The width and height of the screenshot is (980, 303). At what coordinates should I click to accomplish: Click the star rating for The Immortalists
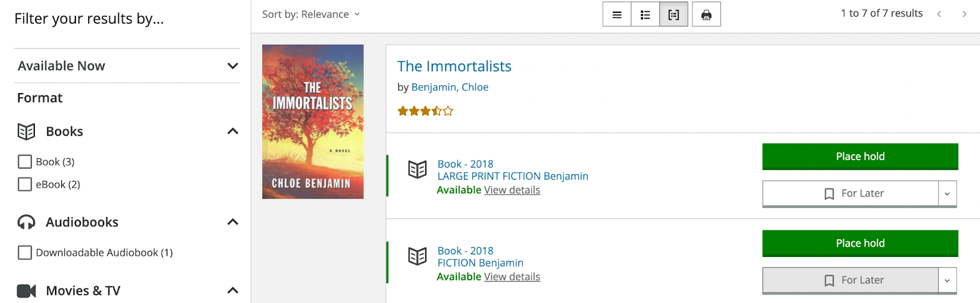(x=425, y=111)
